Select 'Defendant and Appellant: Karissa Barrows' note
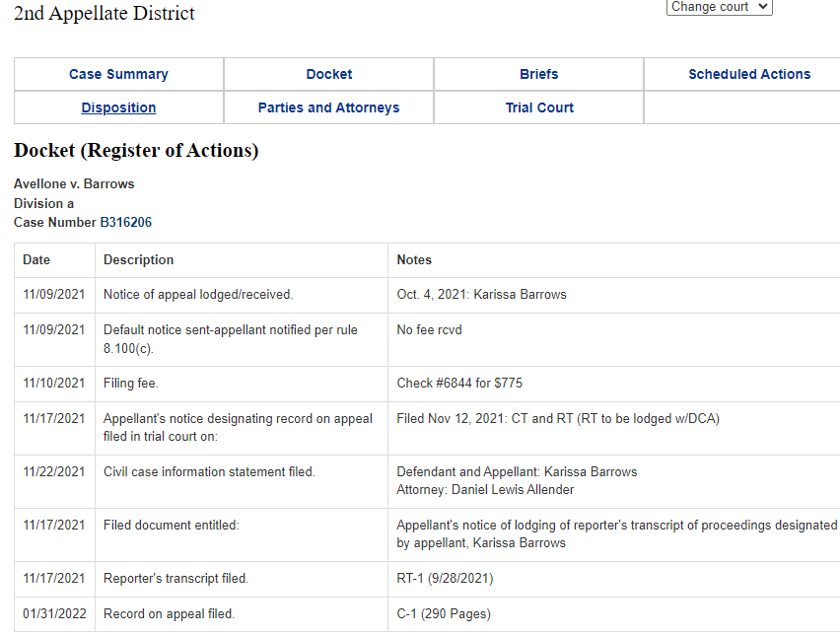 coord(517,472)
